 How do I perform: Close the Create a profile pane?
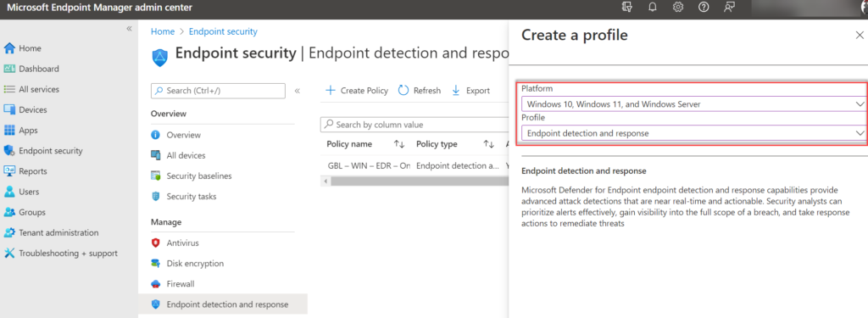pos(860,35)
